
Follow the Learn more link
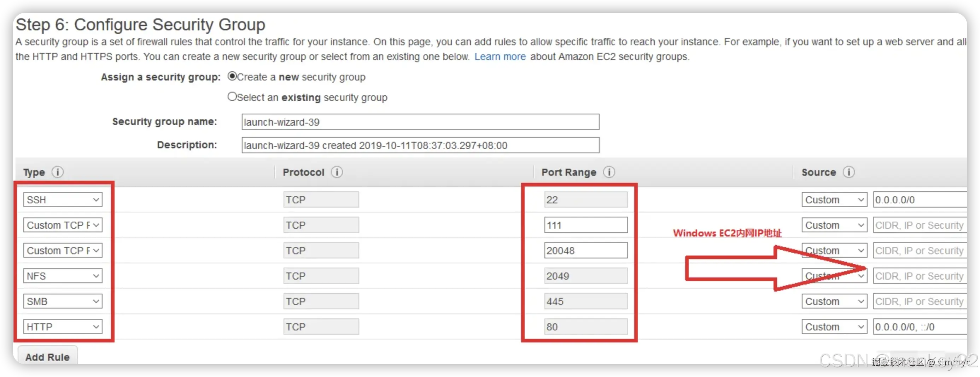(x=500, y=56)
